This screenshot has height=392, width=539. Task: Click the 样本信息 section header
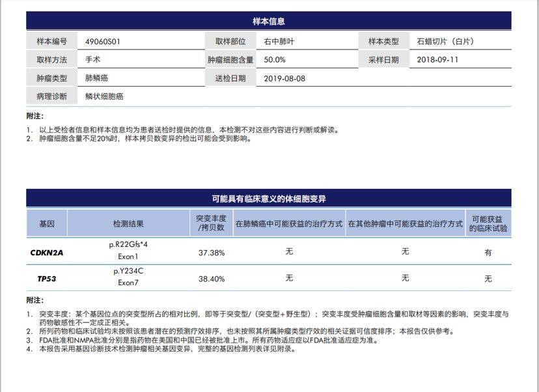point(268,21)
